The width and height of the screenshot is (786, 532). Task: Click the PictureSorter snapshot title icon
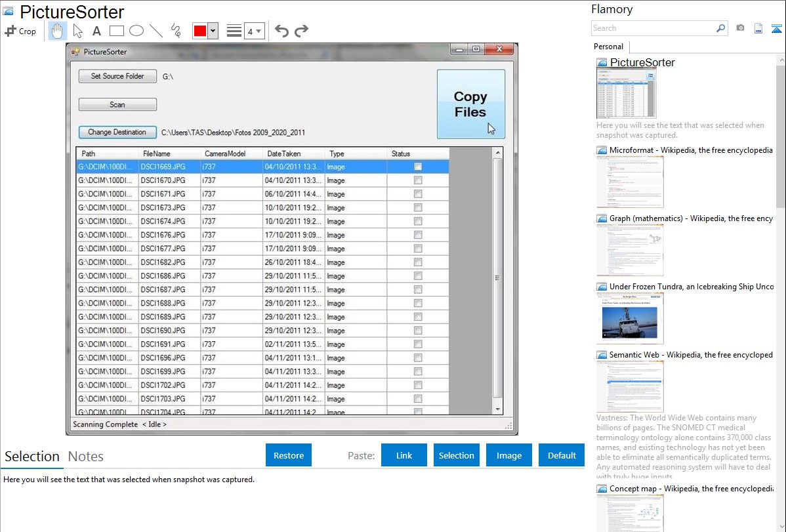(602, 63)
